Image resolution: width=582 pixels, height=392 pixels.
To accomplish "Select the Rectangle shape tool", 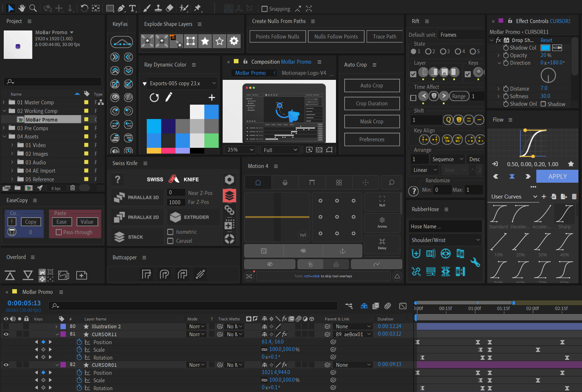I will pyautogui.click(x=110, y=8).
